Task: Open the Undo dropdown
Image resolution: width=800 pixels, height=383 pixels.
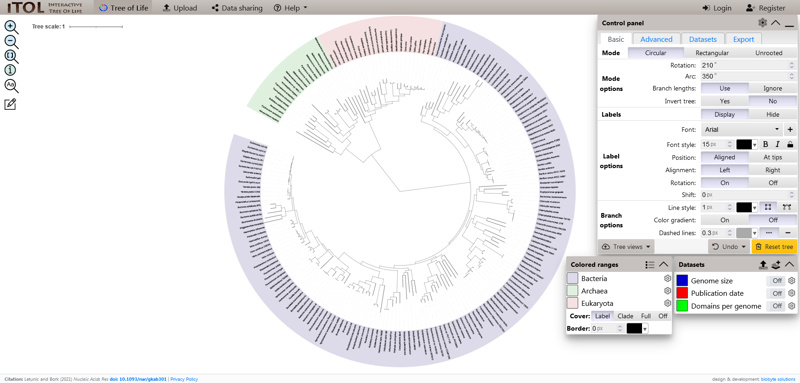Action: 729,246
